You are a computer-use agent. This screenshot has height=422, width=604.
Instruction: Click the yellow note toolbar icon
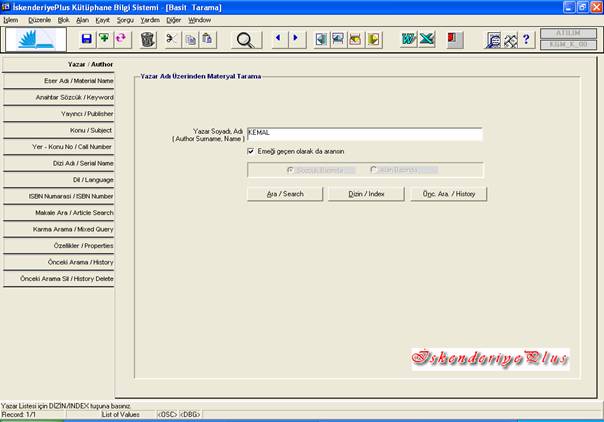pyautogui.click(x=374, y=39)
